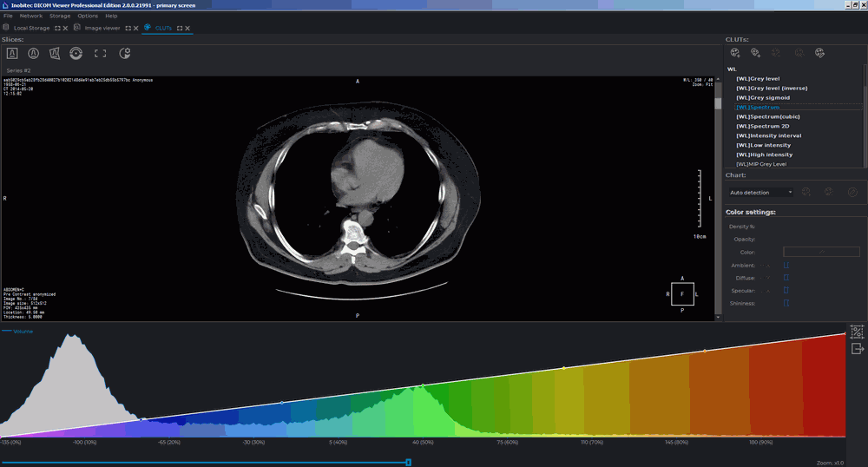The image size is (868, 467).
Task: Select the curve control point near 40 (50%)
Action: tap(423, 385)
